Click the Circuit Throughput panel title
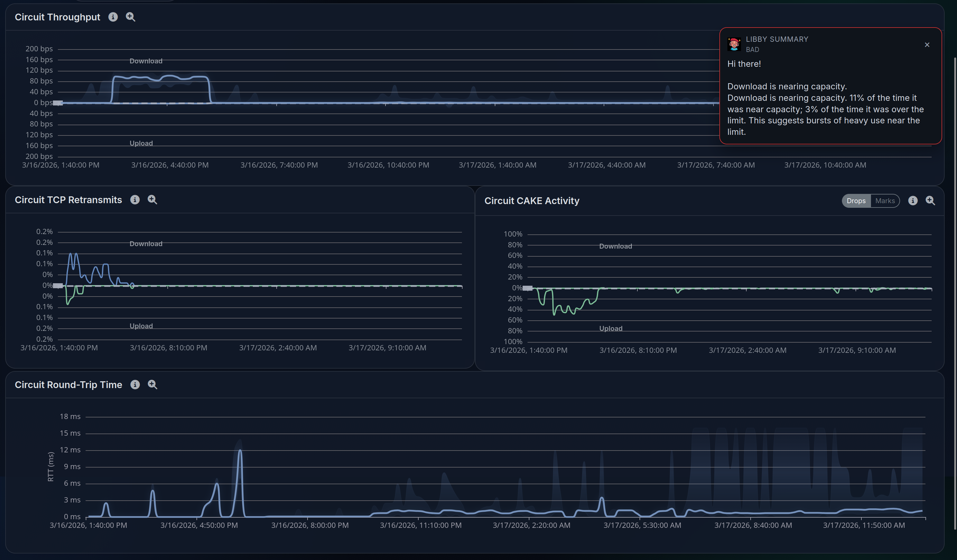This screenshot has height=560, width=957. pyautogui.click(x=57, y=17)
